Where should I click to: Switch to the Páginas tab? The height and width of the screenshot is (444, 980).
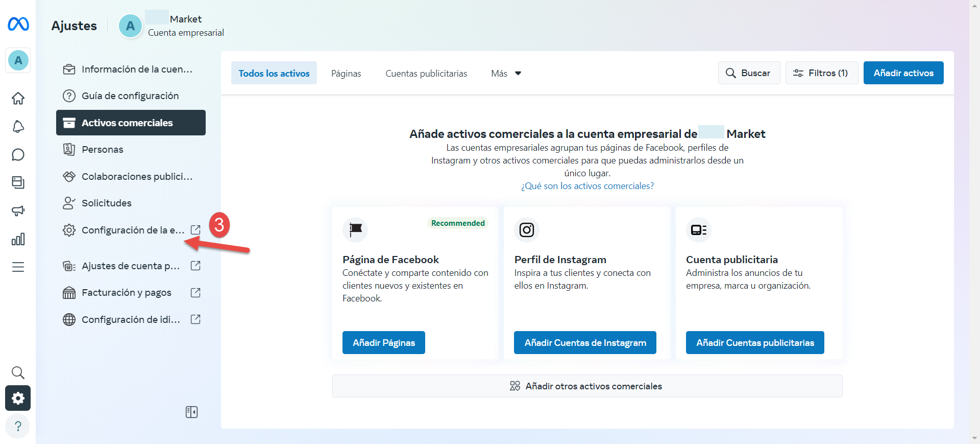click(346, 74)
